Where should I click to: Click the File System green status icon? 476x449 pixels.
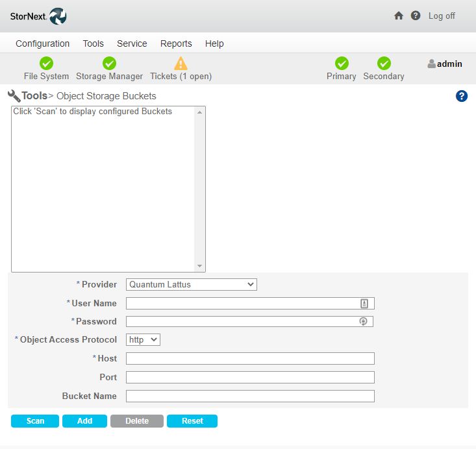(x=47, y=64)
